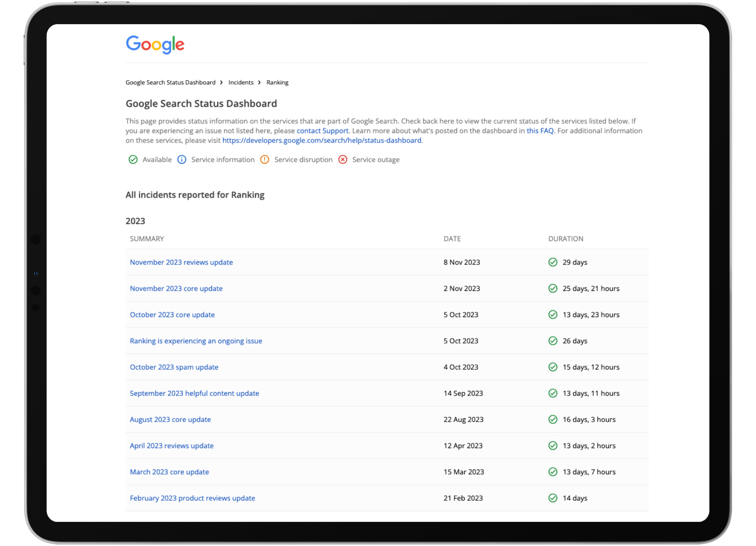Click the 13 days, 7 hours duration text
The height and width of the screenshot is (546, 756).
coord(589,472)
